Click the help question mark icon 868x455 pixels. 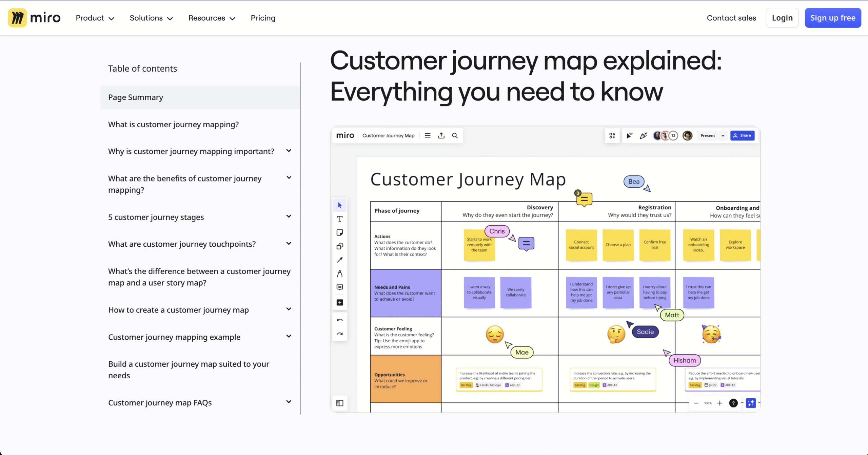(x=733, y=403)
